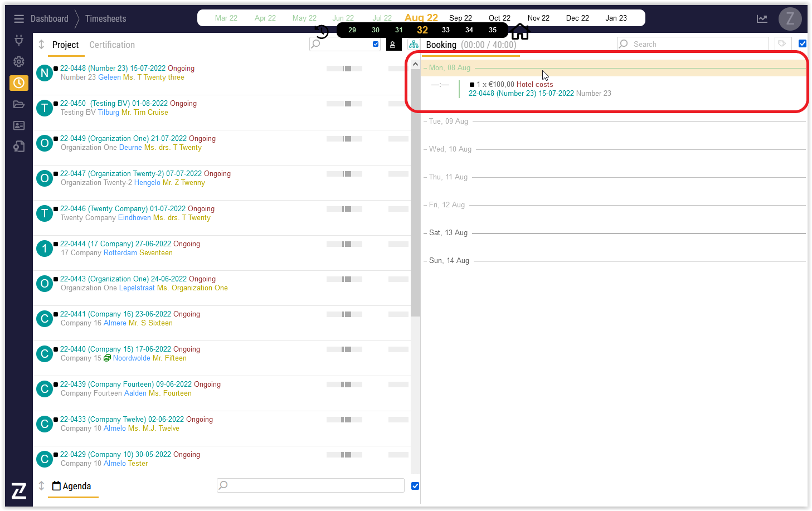Expand the Agenda panel with resize arrow
Screen dimensions: 812x511
tap(41, 486)
